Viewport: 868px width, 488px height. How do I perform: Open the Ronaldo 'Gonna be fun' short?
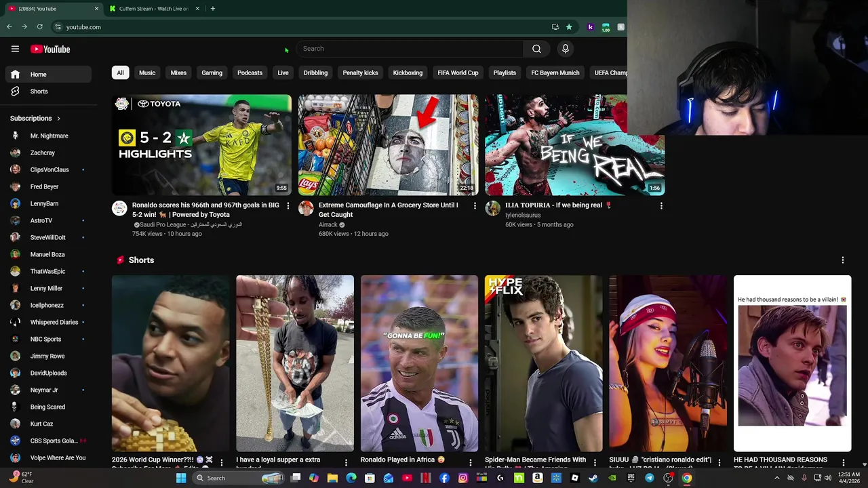pos(419,363)
